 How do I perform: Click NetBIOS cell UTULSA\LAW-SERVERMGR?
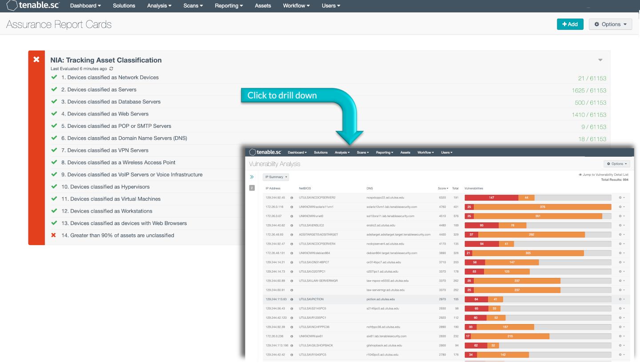click(318, 281)
